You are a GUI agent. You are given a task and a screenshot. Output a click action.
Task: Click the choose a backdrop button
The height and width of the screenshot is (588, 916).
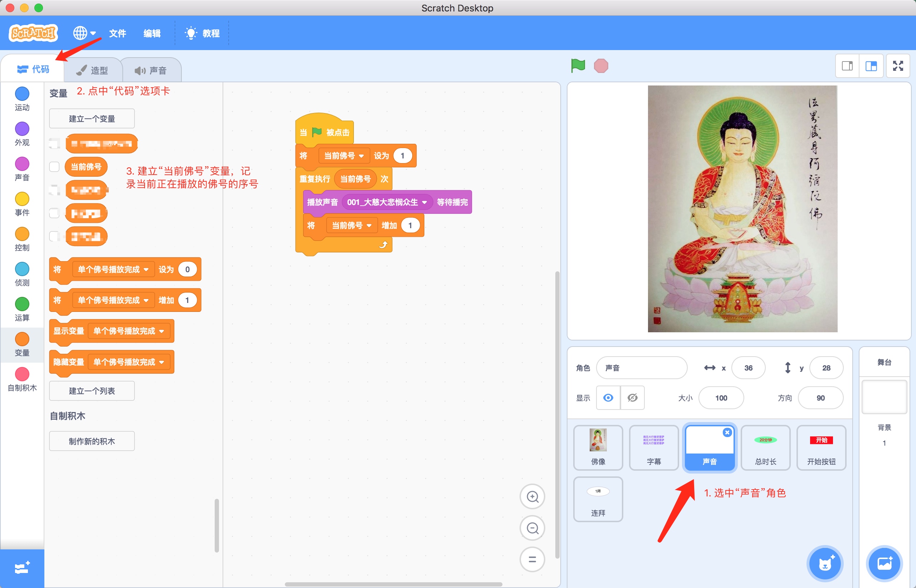[885, 564]
